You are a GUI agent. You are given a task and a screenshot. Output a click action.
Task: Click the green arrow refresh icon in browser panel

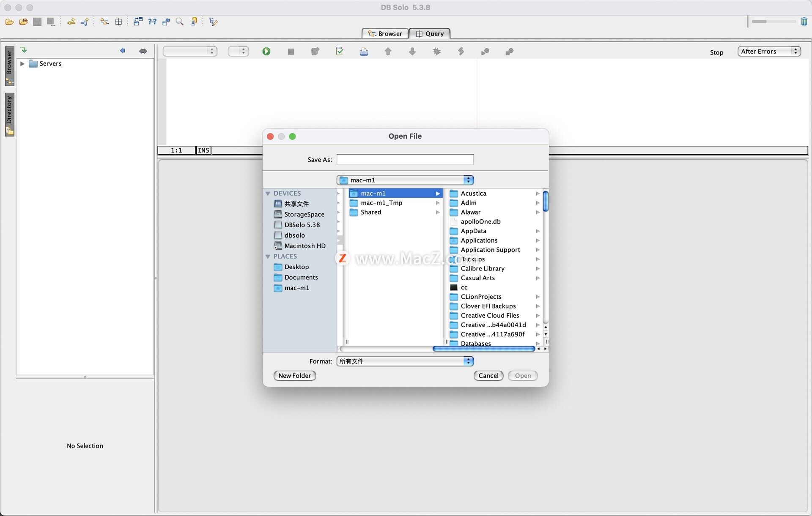pyautogui.click(x=24, y=50)
